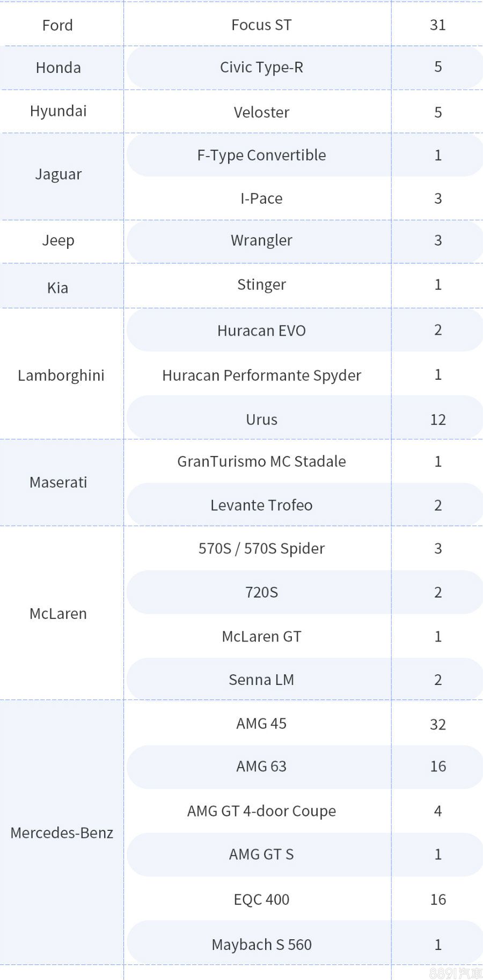
Task: Click the F-Type Convertible row
Action: click(x=261, y=155)
